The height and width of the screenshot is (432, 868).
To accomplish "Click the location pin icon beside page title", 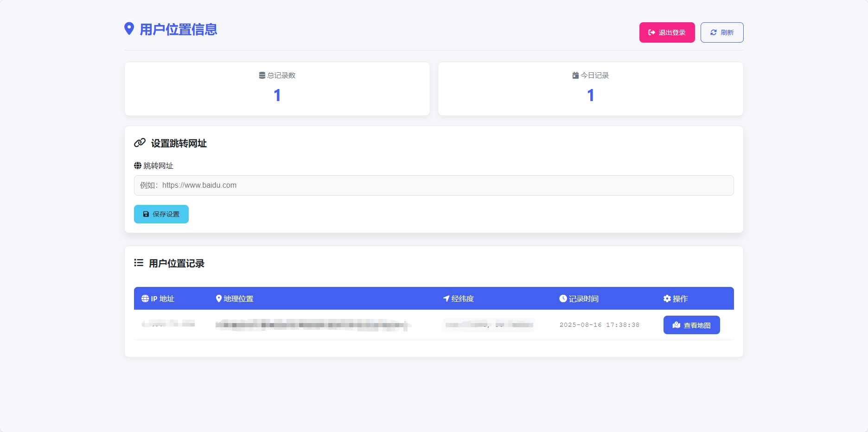I will [x=129, y=29].
